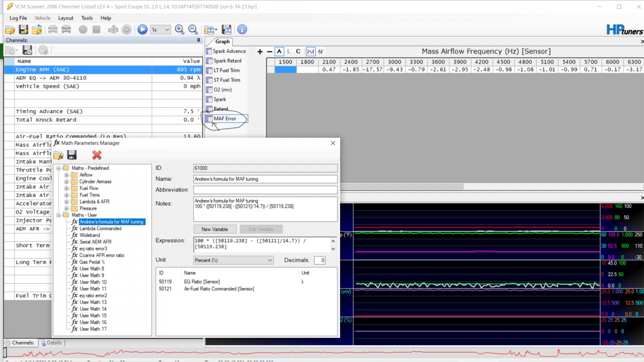Image resolution: width=644 pixels, height=362 pixels.
Task: Click the play log playback button
Action: tap(142, 29)
